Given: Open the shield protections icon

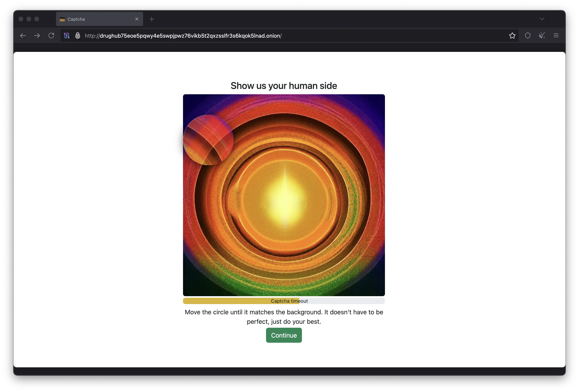Looking at the screenshot, I should [527, 36].
